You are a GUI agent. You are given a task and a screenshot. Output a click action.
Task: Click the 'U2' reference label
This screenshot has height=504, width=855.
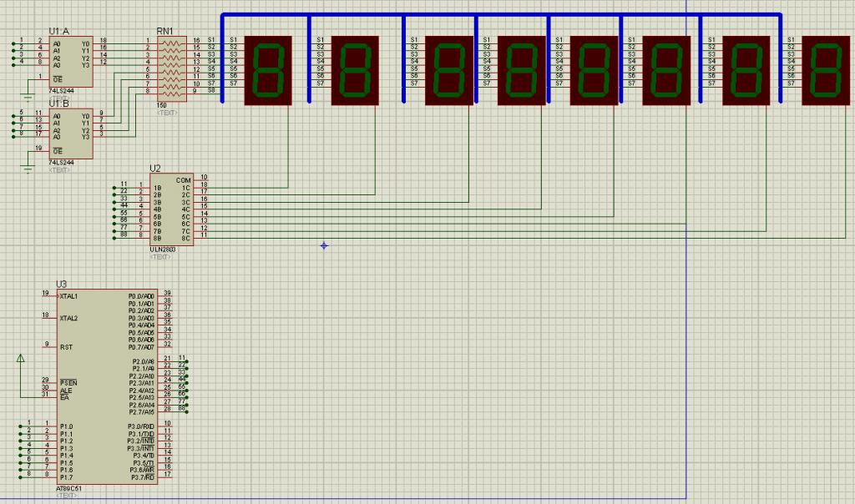click(154, 169)
